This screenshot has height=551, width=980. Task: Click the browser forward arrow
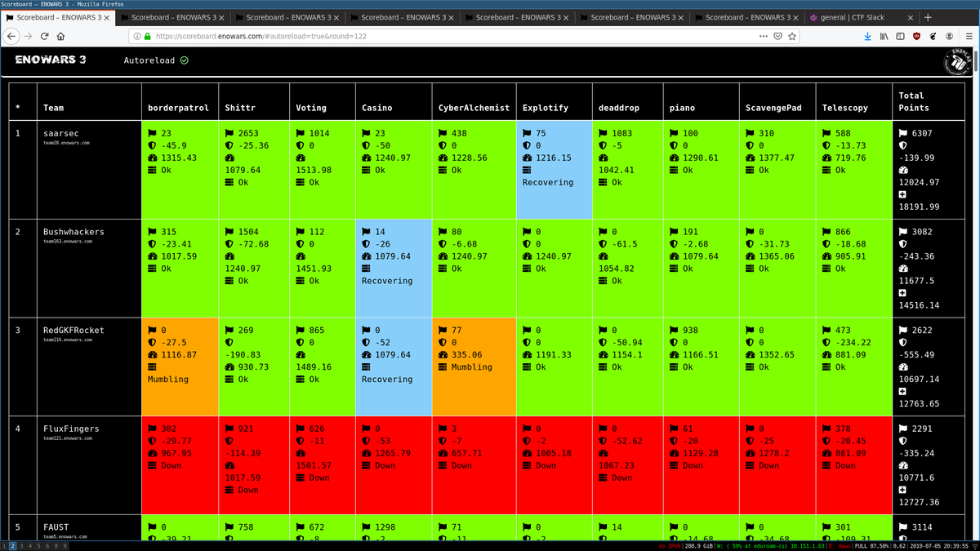click(x=29, y=36)
